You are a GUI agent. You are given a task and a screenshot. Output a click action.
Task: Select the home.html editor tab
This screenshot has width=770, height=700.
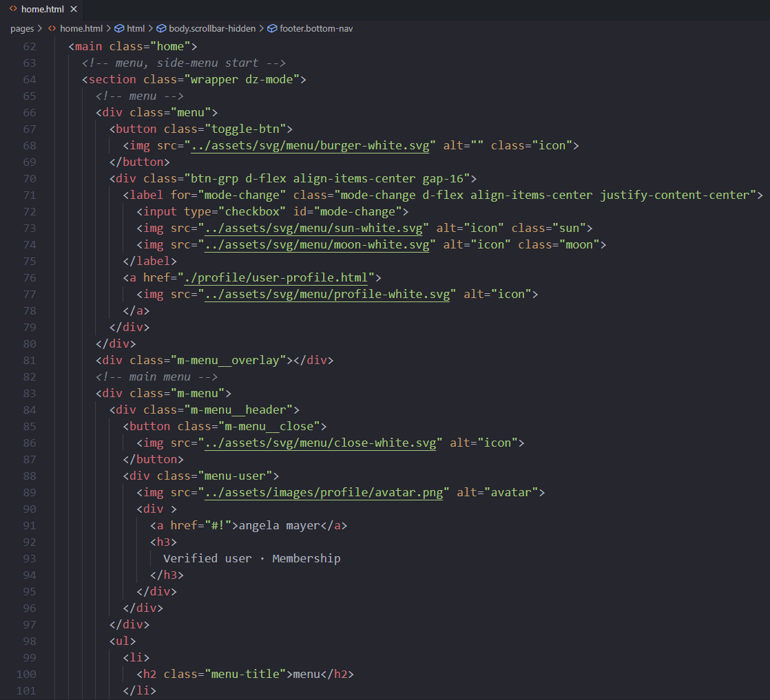[x=41, y=10]
